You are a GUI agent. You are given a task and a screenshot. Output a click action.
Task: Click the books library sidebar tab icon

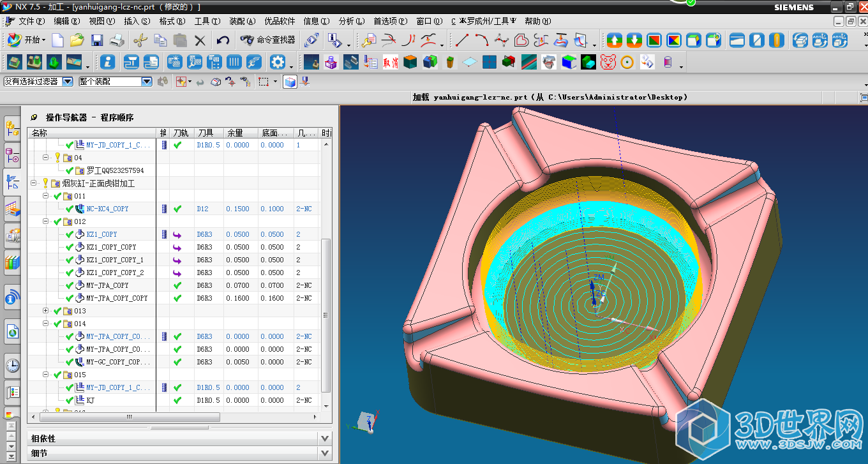pyautogui.click(x=12, y=262)
